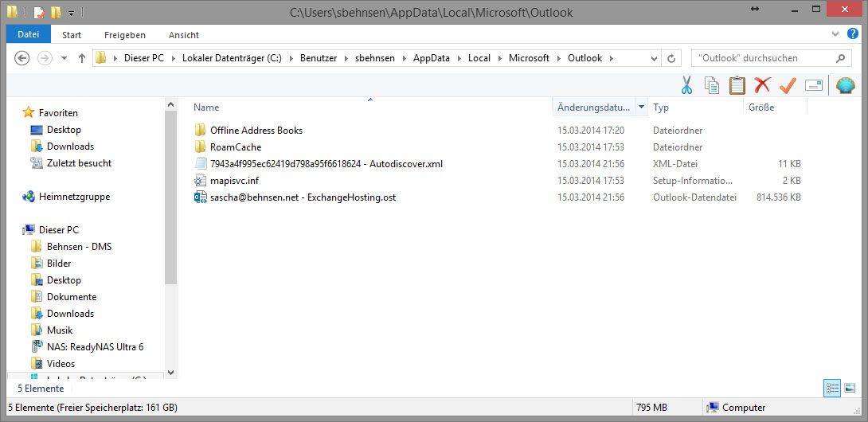Click the Heimnetzgruppe icon in sidebar

[28, 197]
